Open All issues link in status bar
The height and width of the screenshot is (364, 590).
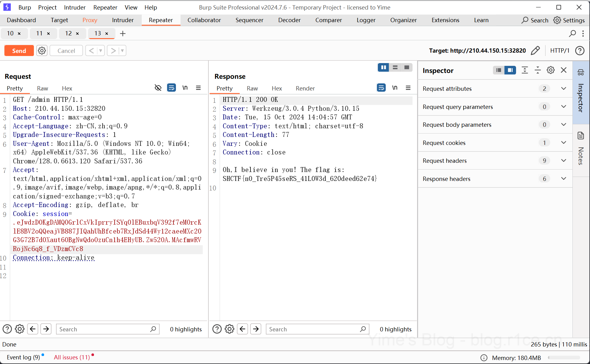72,357
